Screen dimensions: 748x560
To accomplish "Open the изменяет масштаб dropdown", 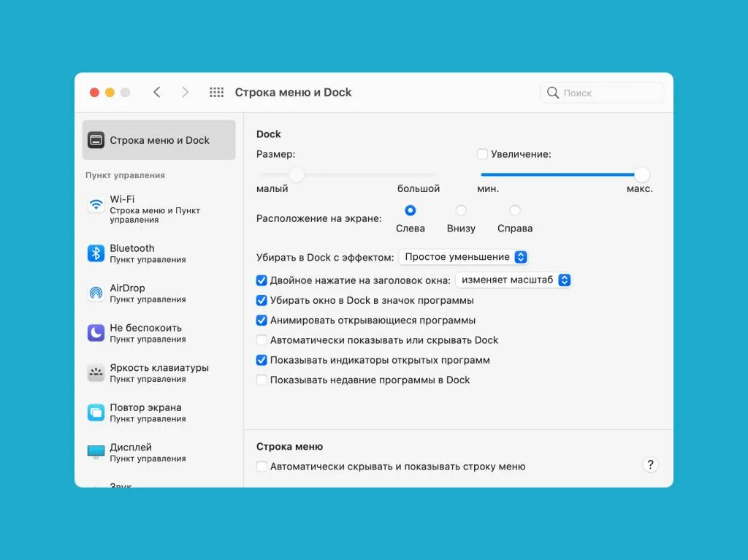I will pos(514,280).
